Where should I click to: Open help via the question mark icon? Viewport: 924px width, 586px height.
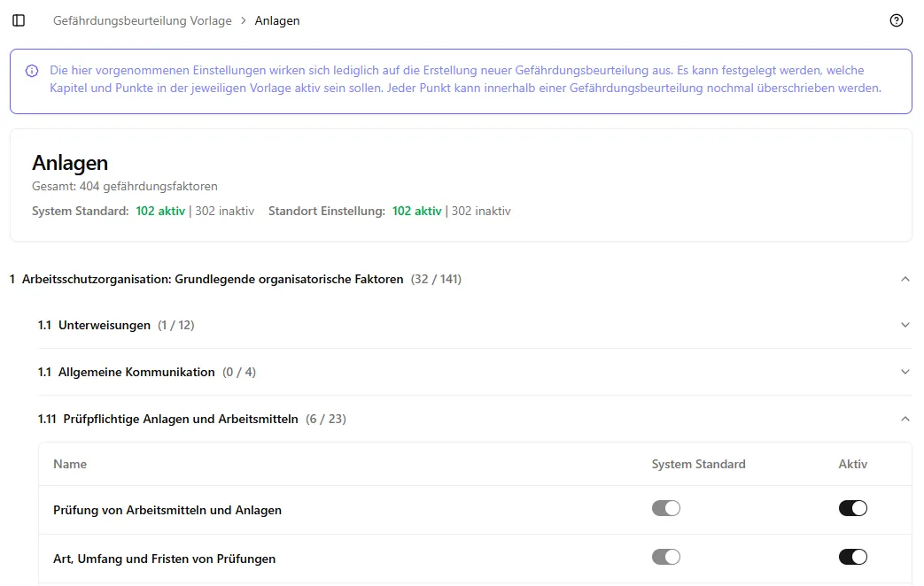[x=896, y=20]
